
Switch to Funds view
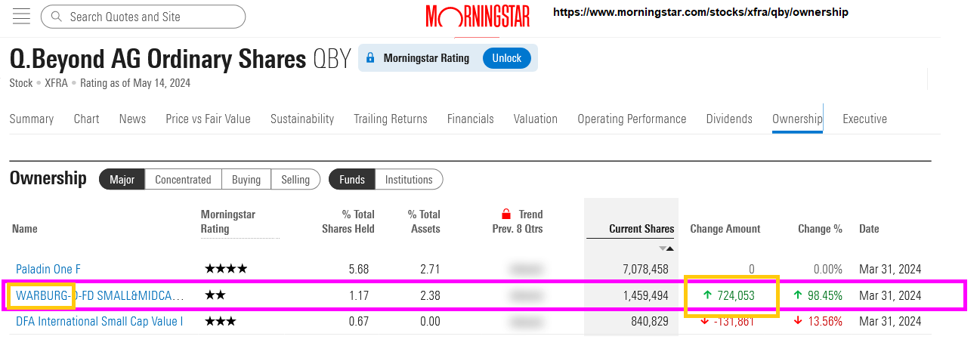click(352, 179)
